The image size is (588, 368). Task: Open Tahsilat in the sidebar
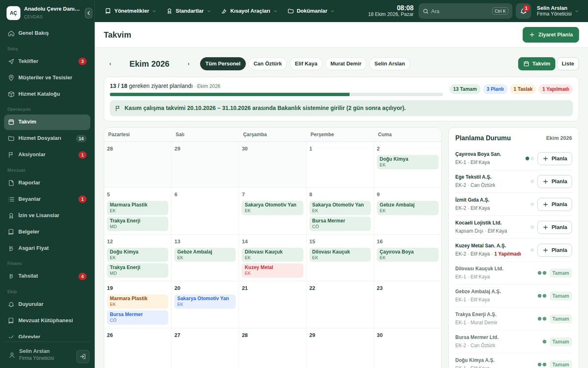(x=47, y=276)
